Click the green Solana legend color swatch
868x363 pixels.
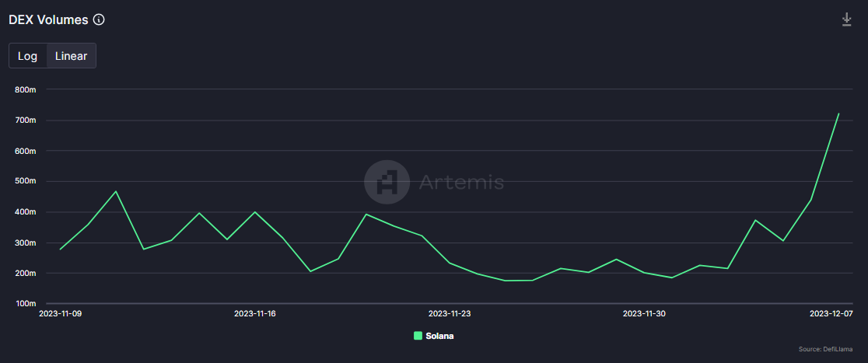click(418, 336)
